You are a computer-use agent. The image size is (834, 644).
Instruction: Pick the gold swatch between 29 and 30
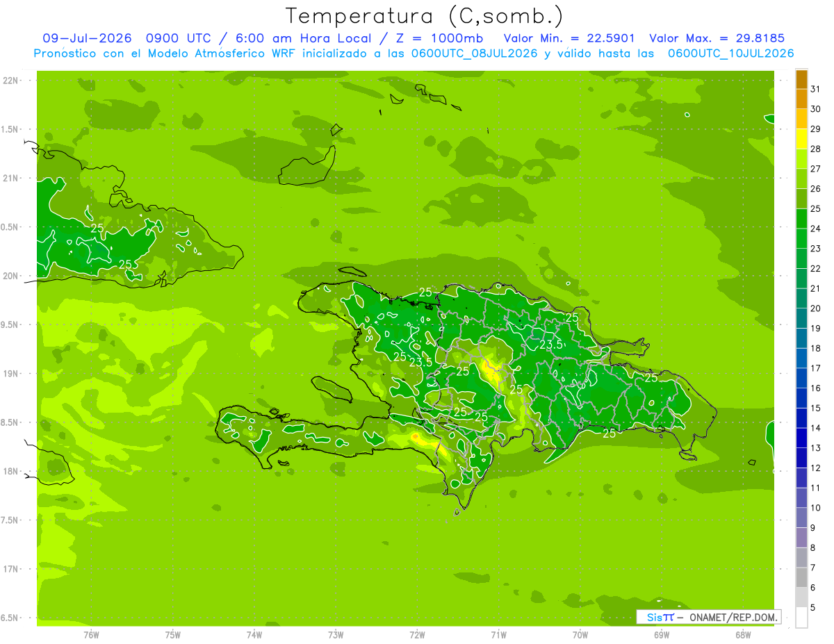(x=801, y=119)
